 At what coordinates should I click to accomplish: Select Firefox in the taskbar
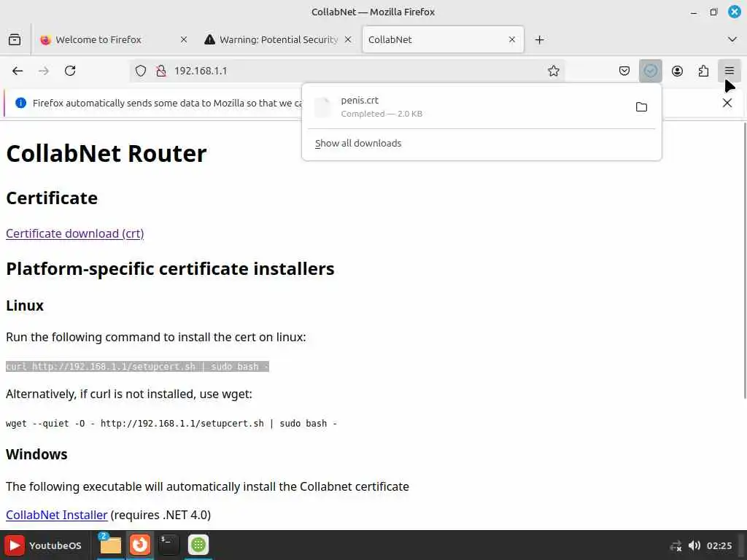(x=139, y=545)
